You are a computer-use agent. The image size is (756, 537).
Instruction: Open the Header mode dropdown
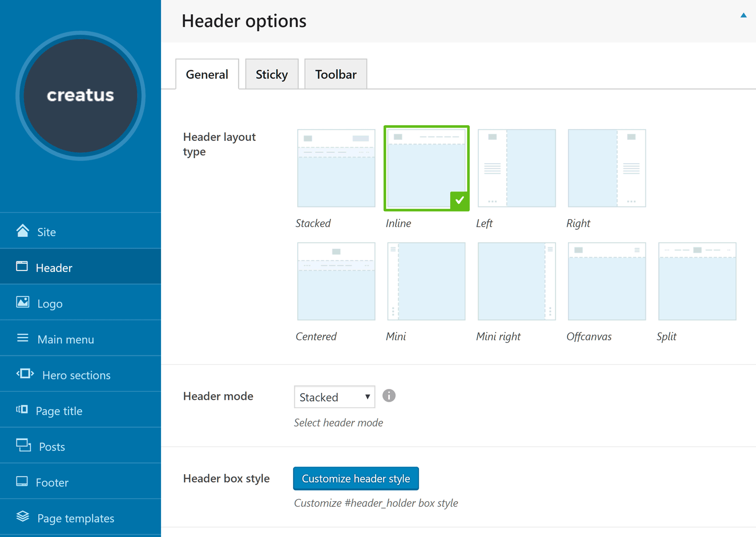(x=335, y=397)
